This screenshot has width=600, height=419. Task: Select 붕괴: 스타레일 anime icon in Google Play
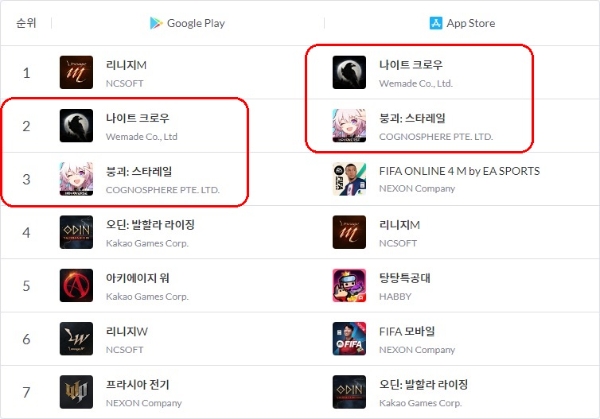point(76,179)
